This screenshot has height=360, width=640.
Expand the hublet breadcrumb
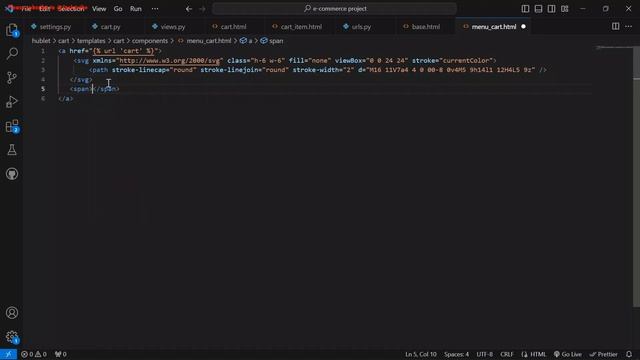41,41
